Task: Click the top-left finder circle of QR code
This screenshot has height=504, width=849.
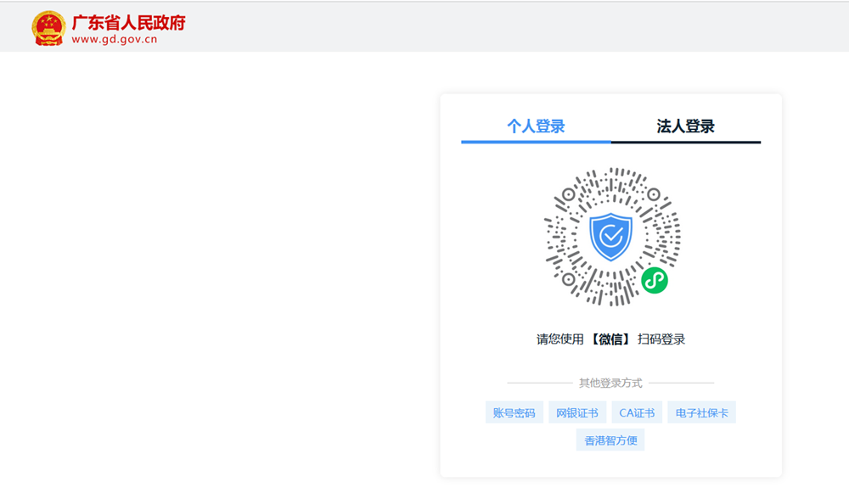Action: (x=569, y=195)
